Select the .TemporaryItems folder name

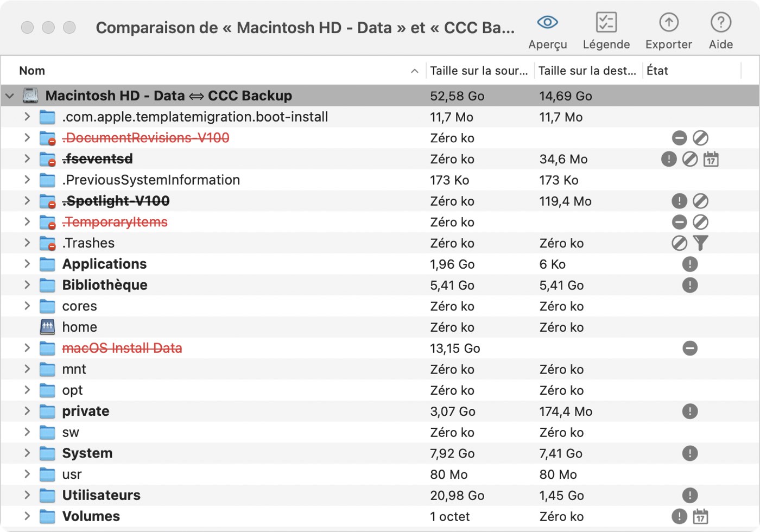[x=115, y=222]
